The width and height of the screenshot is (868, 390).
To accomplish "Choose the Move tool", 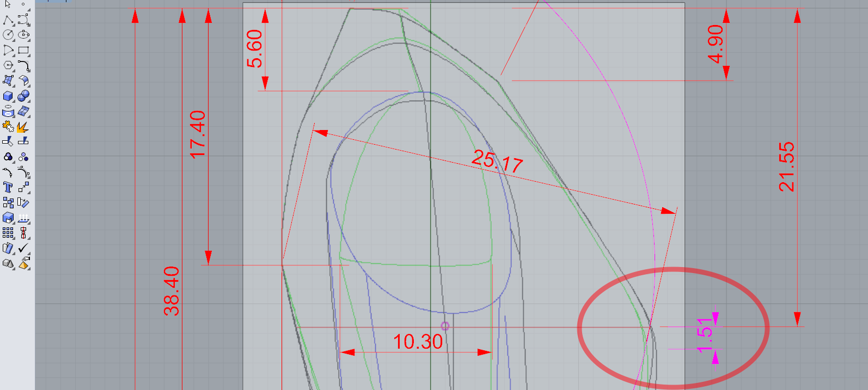I will pyautogui.click(x=23, y=188).
